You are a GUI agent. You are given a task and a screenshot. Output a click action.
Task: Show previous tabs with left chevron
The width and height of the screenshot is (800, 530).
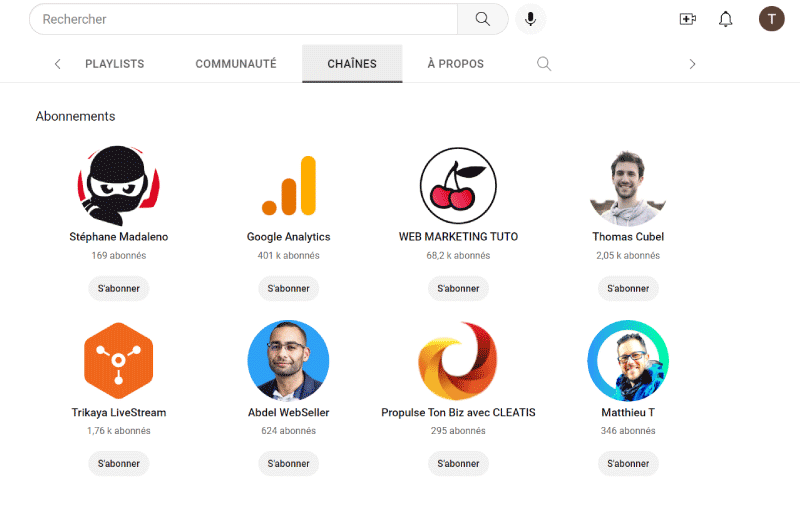click(x=58, y=64)
